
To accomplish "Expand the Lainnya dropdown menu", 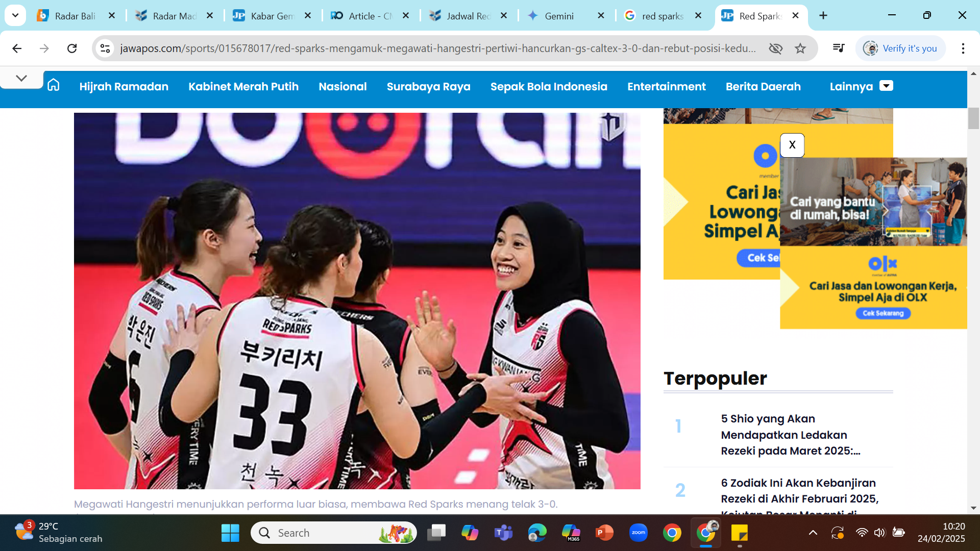I will coord(861,87).
